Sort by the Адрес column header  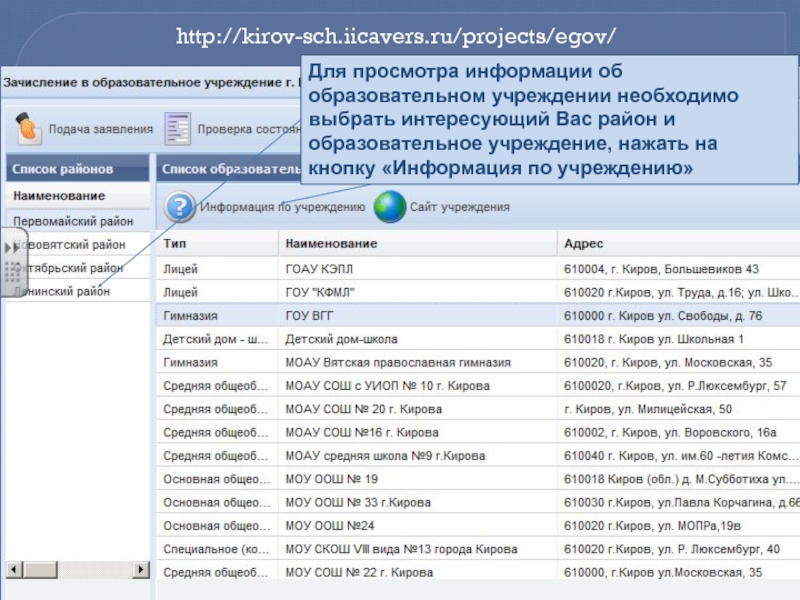pos(679,243)
